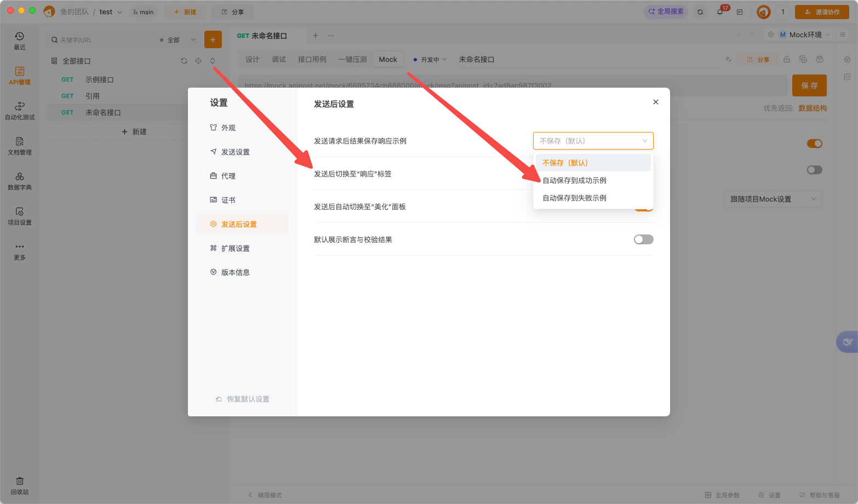Switch to the 设计 tab
858x504 pixels.
(x=252, y=59)
